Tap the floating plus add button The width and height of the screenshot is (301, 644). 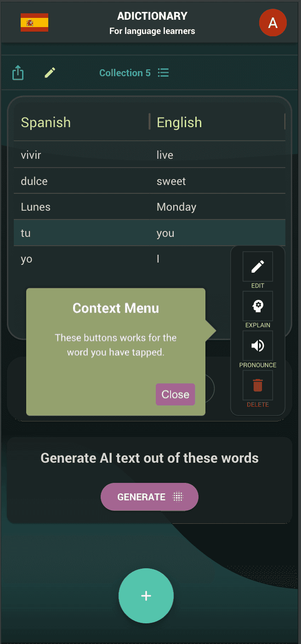click(146, 596)
